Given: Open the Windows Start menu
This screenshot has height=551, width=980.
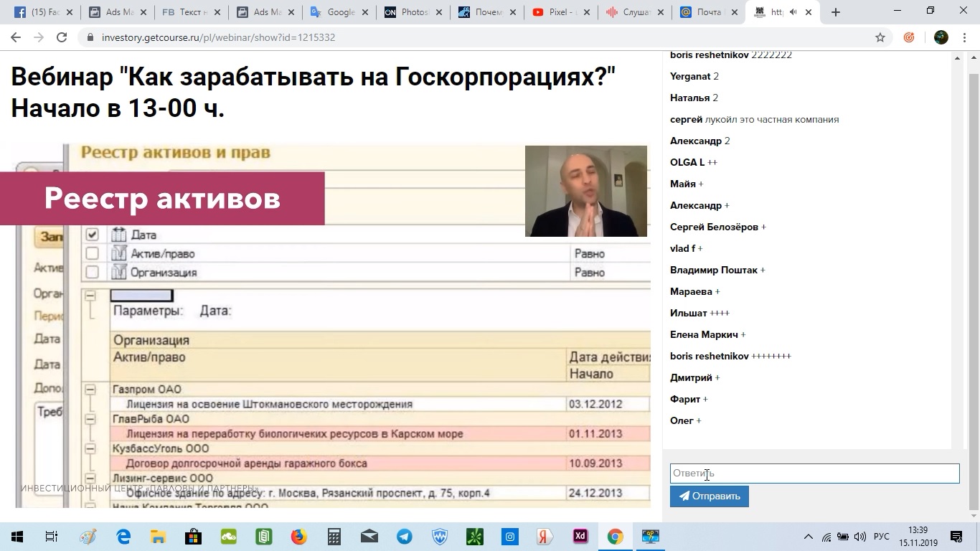Looking at the screenshot, I should (15, 536).
